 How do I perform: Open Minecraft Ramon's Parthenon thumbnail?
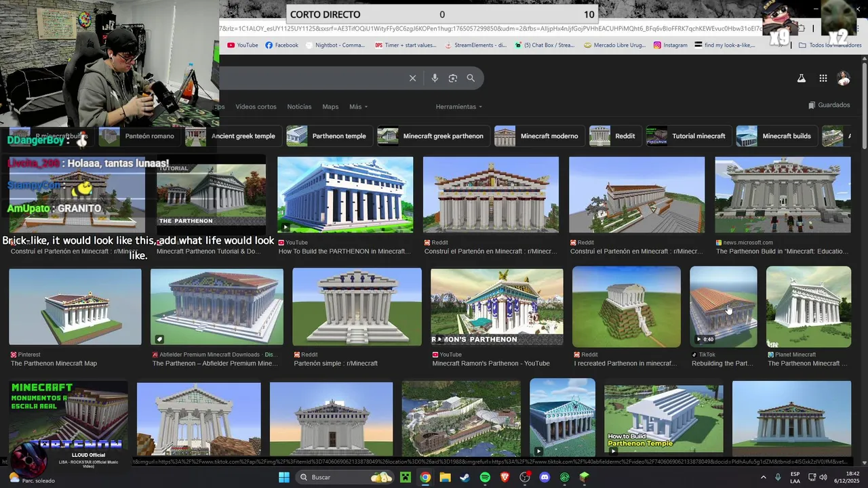497,307
